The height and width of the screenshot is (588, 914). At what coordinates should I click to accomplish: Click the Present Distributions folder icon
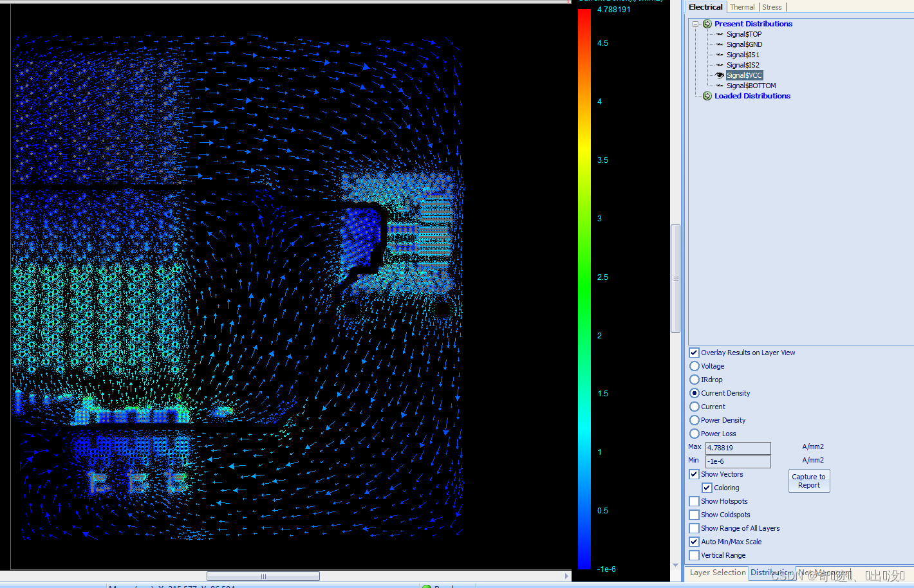pos(707,24)
